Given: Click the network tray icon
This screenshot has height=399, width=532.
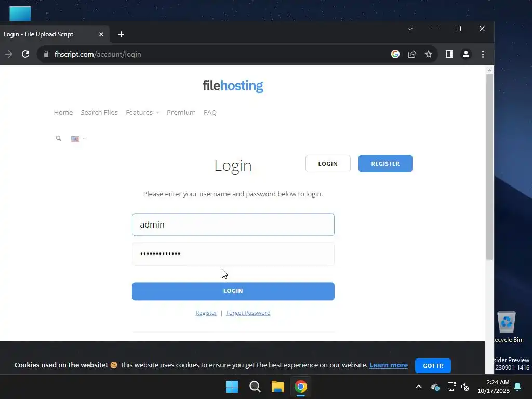Looking at the screenshot, I should 451,387.
